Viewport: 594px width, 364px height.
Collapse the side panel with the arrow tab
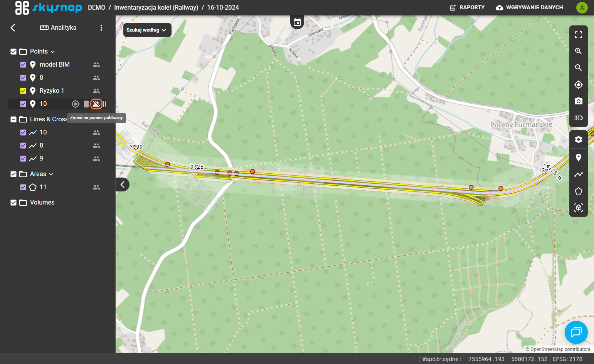pos(122,184)
